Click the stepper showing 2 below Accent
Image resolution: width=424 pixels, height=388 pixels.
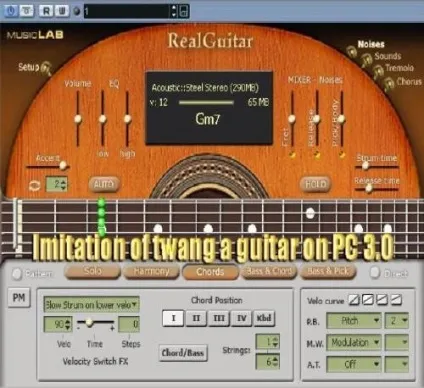pyautogui.click(x=56, y=184)
